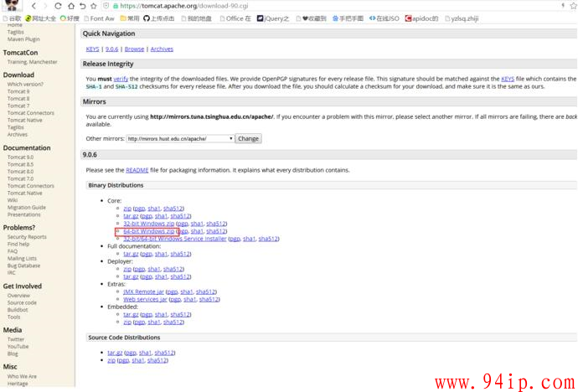
Task: Download the Deployer tar.gz
Action: pyautogui.click(x=131, y=276)
